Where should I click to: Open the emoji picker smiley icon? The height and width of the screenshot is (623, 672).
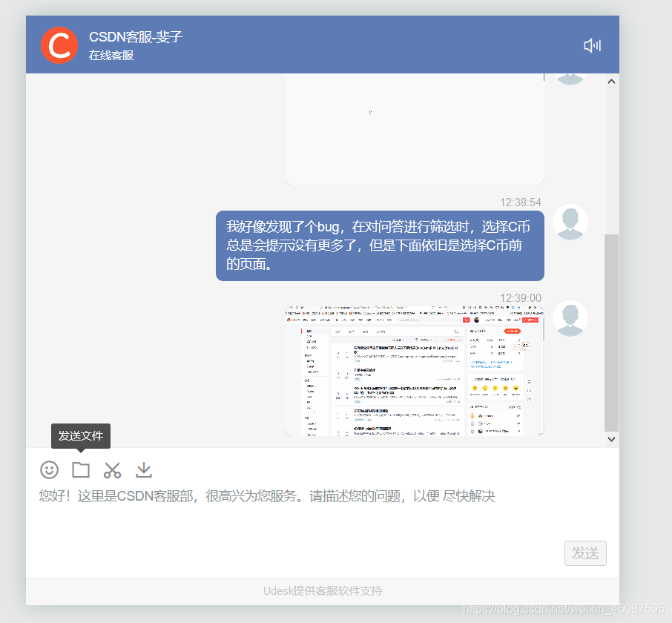point(49,469)
